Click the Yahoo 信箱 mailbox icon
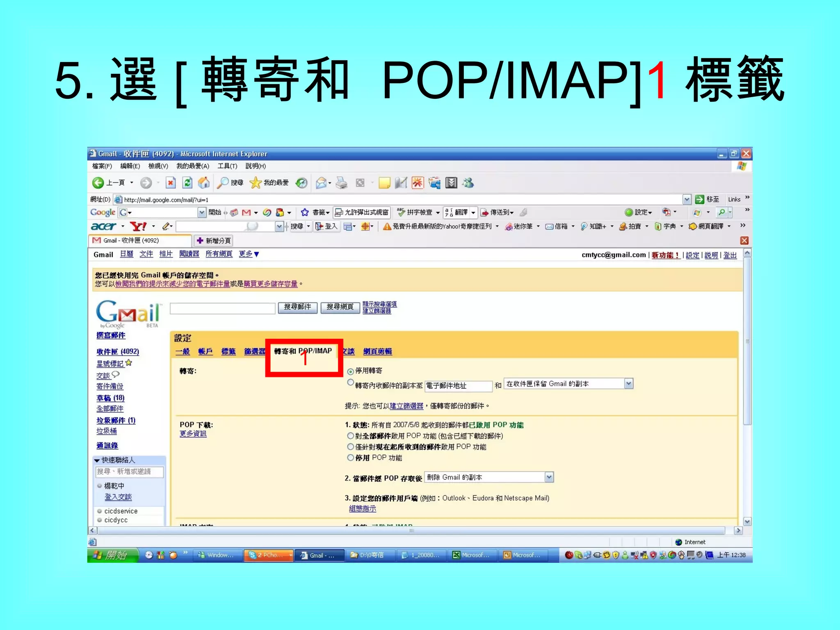Viewport: 840px width, 630px height. pyautogui.click(x=549, y=226)
